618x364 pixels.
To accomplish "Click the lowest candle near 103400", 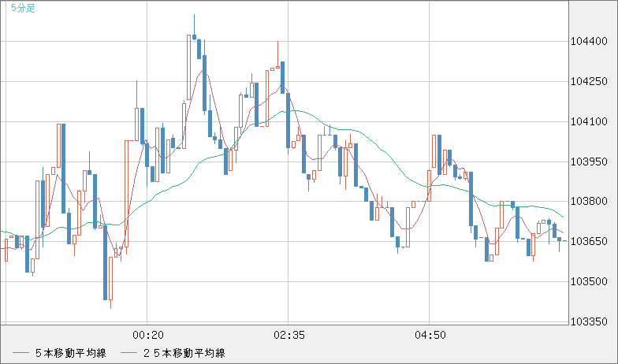I will click(x=110, y=282).
